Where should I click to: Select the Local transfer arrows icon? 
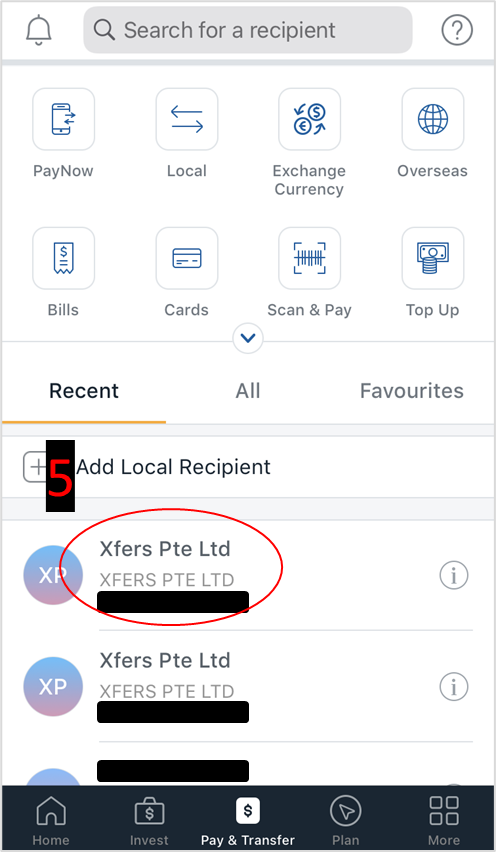point(187,119)
